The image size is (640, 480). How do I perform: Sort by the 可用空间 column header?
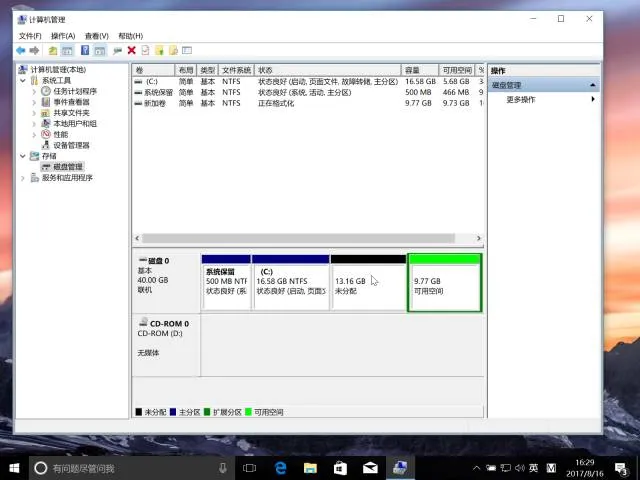pos(457,70)
